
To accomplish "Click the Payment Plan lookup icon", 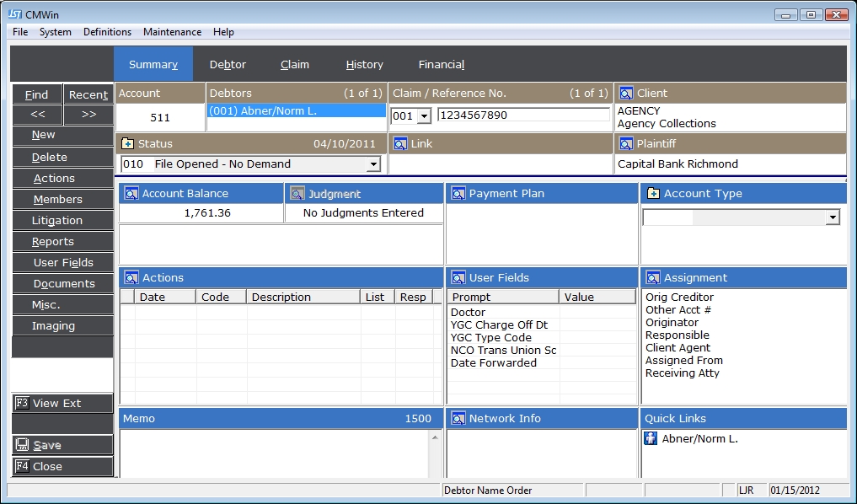I will pyautogui.click(x=458, y=194).
